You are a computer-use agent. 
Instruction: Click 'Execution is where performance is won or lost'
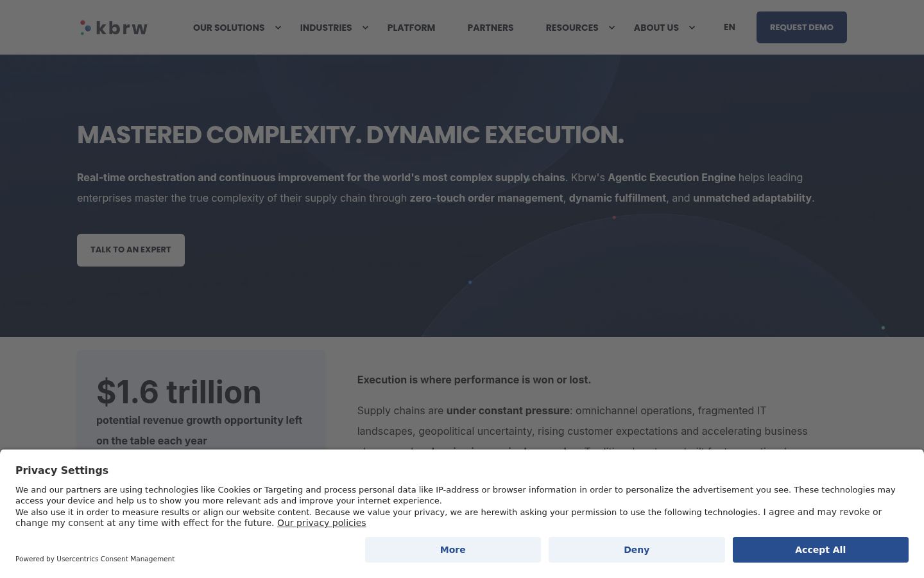tap(474, 380)
